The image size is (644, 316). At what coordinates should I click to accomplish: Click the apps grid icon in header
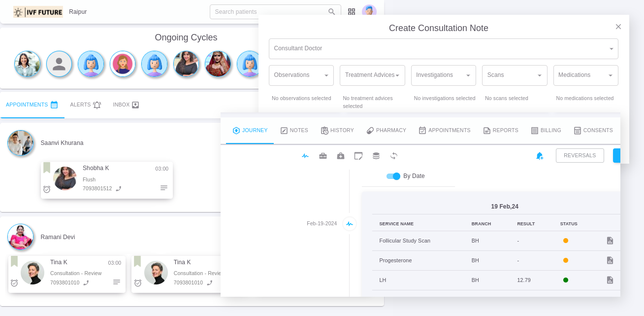352,12
